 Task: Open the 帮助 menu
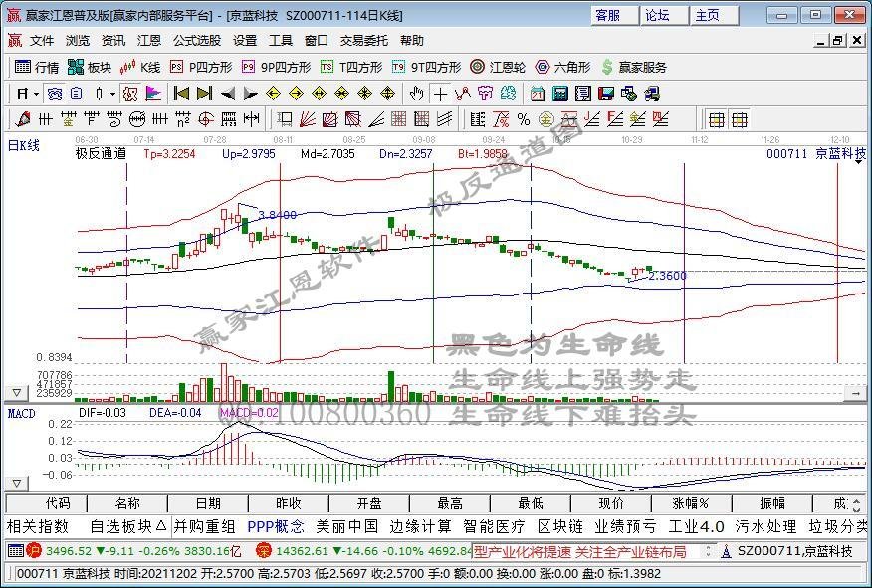click(x=411, y=41)
